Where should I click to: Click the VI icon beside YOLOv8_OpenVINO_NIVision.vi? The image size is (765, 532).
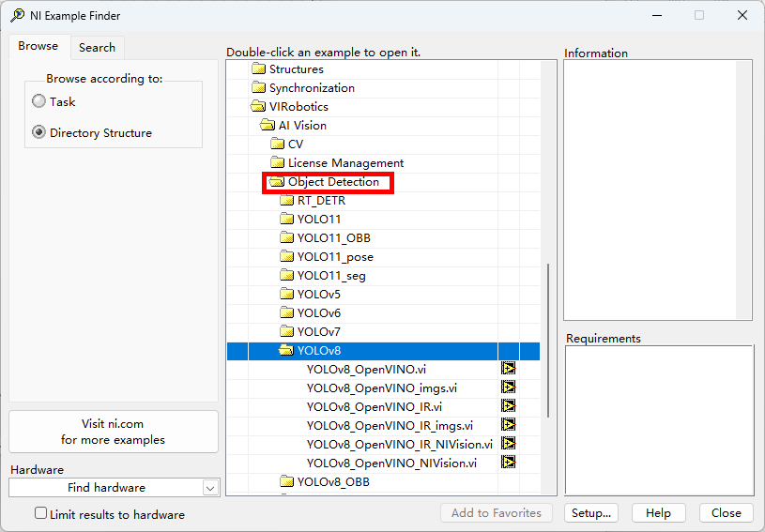coord(508,463)
